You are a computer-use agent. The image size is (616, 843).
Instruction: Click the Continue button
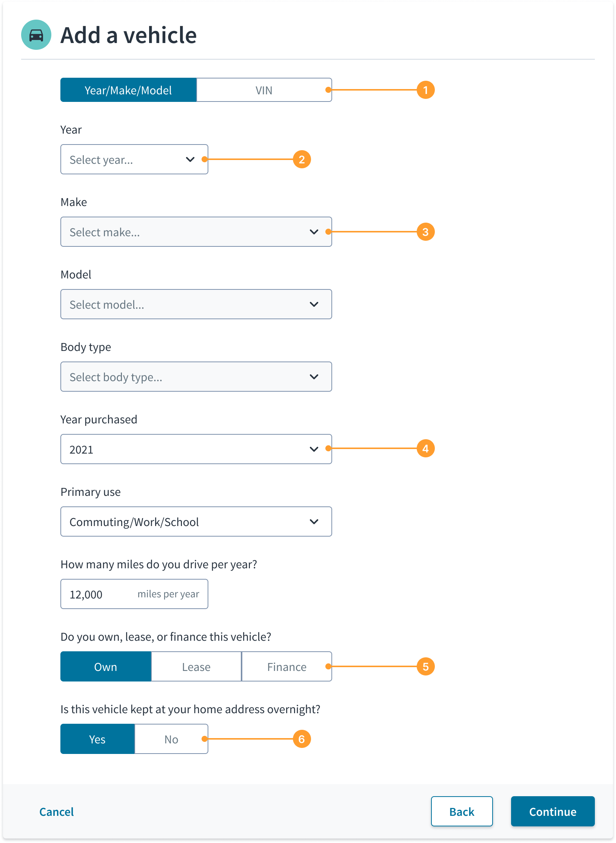coord(553,811)
